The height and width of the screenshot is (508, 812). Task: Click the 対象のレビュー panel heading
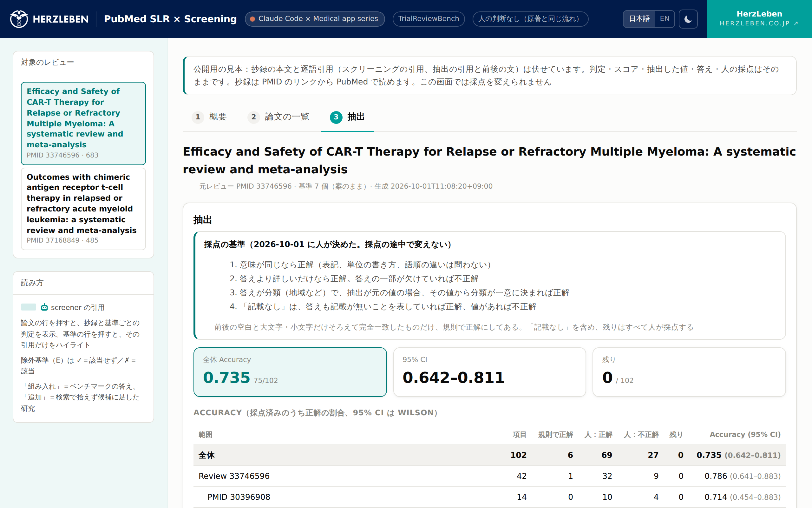(x=47, y=62)
